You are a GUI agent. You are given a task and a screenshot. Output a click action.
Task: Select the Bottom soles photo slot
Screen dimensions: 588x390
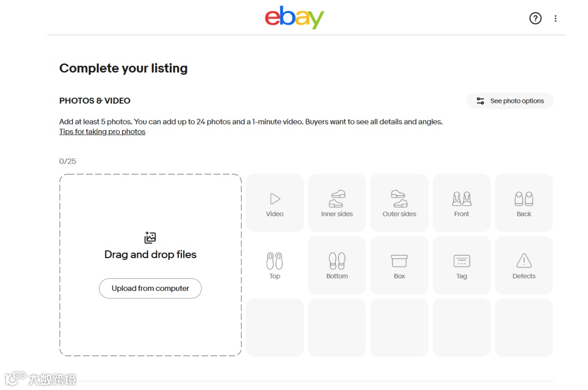point(337,265)
